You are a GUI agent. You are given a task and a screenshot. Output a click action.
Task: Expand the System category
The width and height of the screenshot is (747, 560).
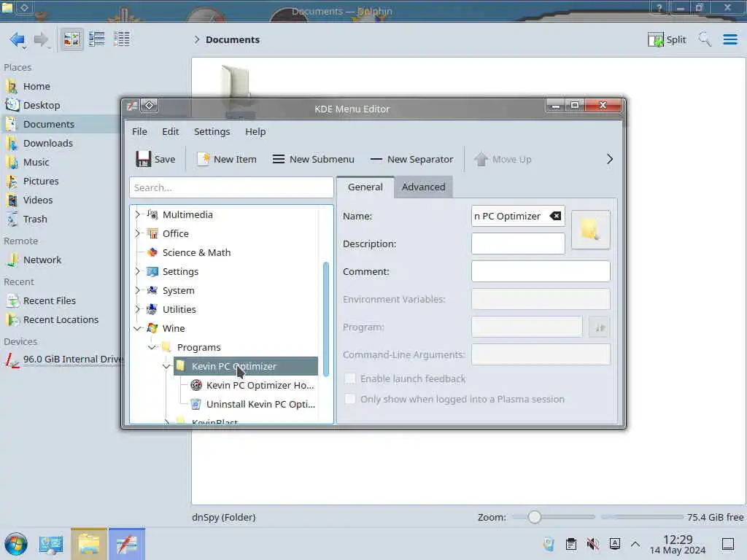pyautogui.click(x=138, y=290)
